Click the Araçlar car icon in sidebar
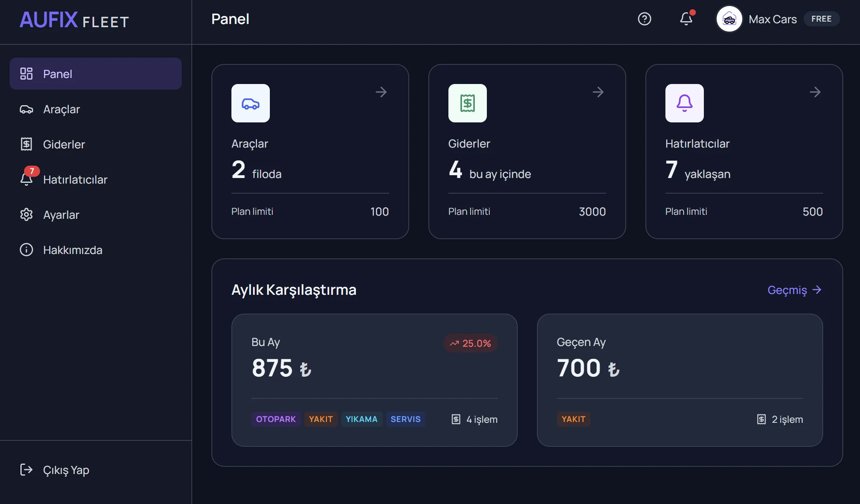This screenshot has width=860, height=504. pyautogui.click(x=26, y=109)
